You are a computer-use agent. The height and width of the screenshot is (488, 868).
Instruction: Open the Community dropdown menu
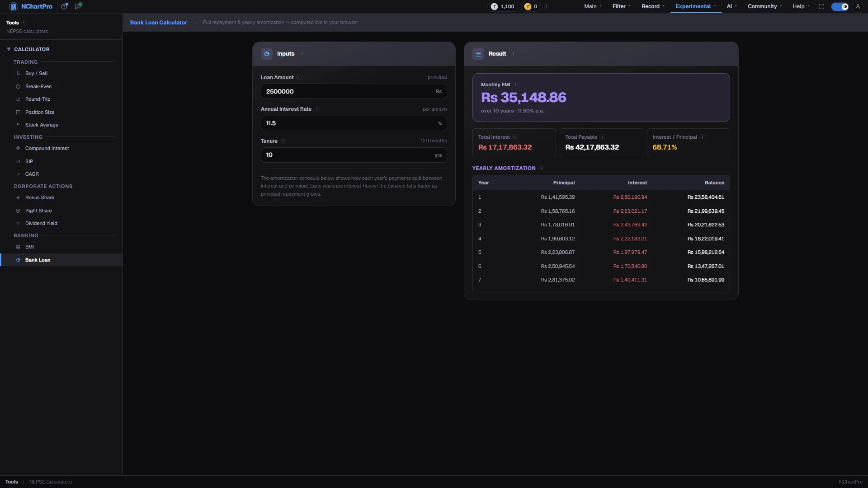point(764,6)
